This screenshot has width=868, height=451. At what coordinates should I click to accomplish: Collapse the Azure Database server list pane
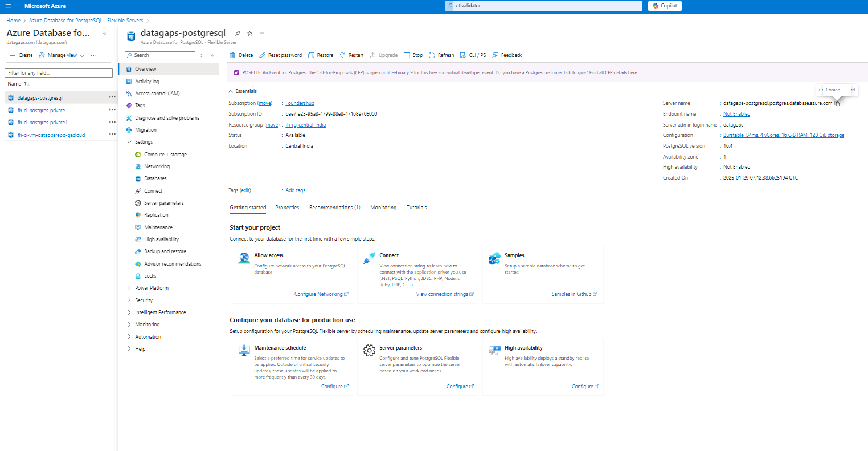pyautogui.click(x=104, y=33)
